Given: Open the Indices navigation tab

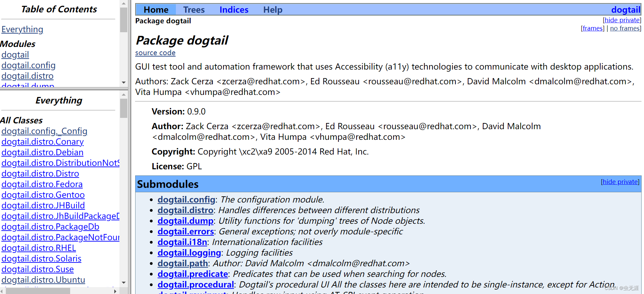Looking at the screenshot, I should [234, 10].
